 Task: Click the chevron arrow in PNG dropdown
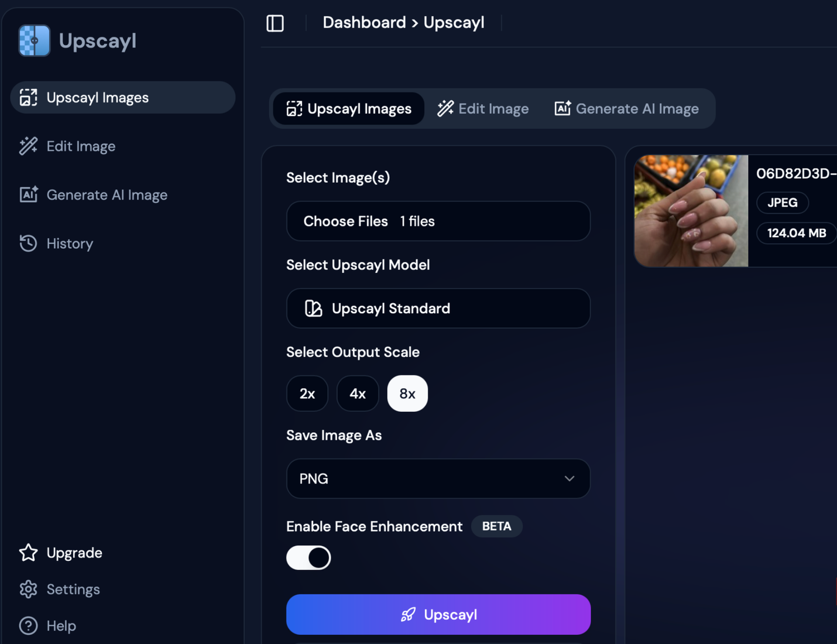coord(570,479)
